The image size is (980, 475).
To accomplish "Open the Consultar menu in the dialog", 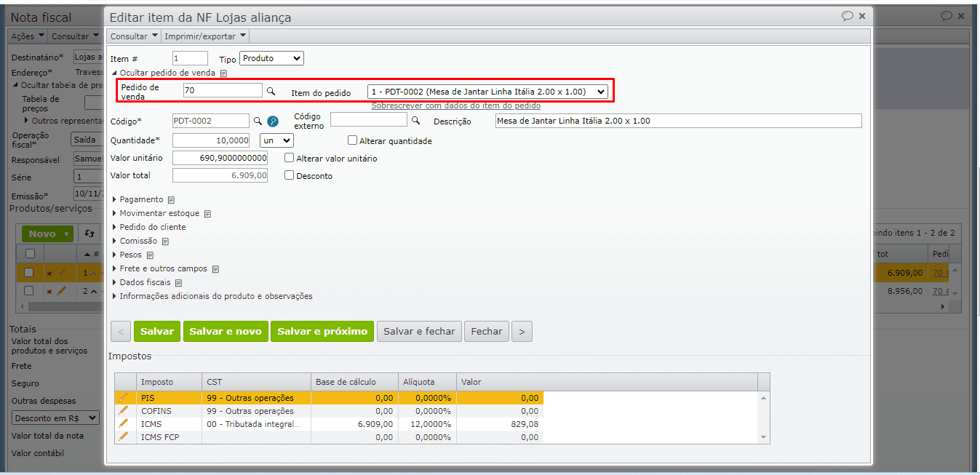I will point(134,36).
